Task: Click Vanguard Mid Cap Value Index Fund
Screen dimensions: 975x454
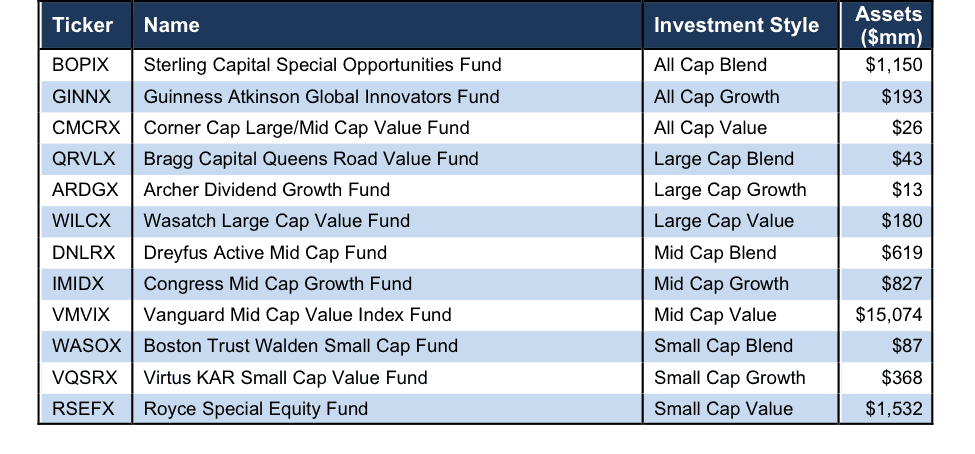Action: click(297, 315)
